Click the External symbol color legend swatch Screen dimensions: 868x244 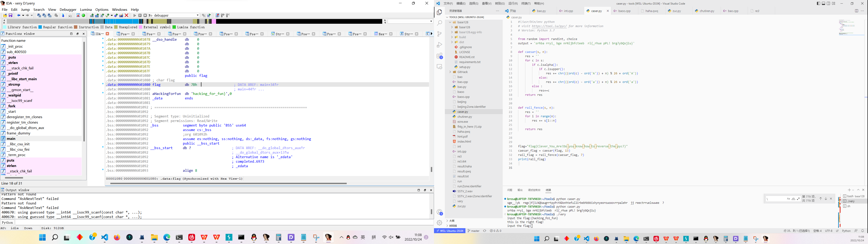click(x=141, y=27)
